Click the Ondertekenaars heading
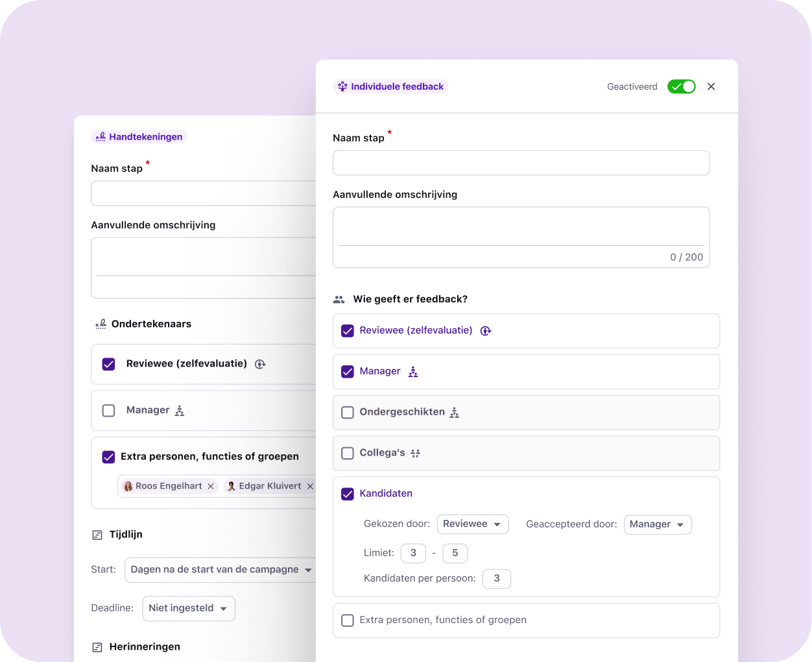This screenshot has height=662, width=812. pyautogui.click(x=151, y=324)
